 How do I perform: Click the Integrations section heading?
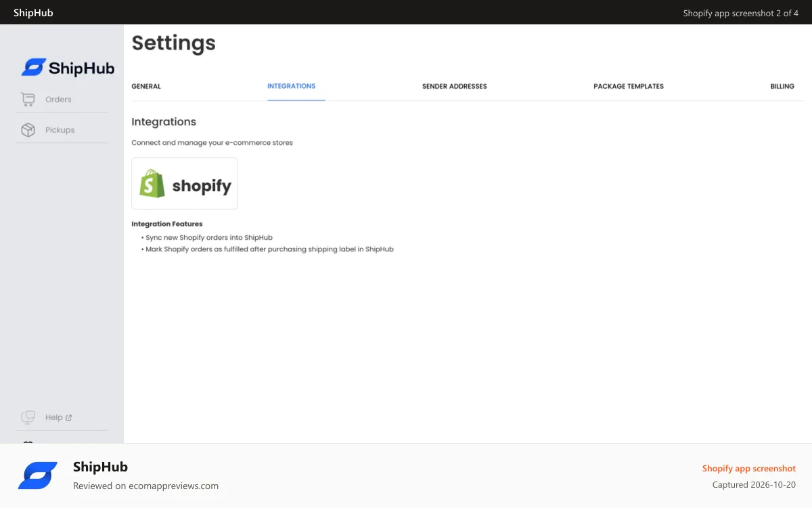[x=164, y=122]
